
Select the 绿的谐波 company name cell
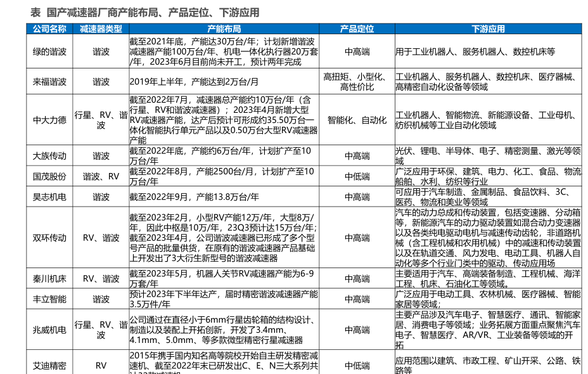49,52
